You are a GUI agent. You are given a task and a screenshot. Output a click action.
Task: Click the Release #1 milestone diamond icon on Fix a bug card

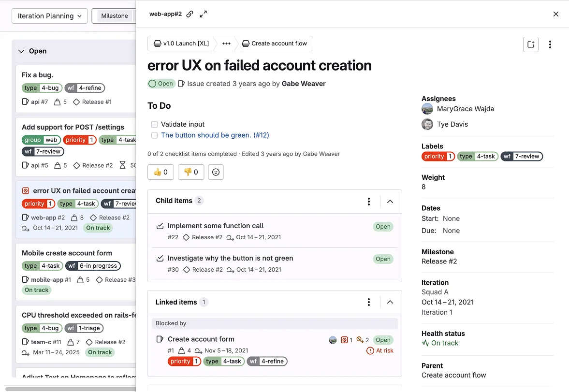click(x=77, y=102)
